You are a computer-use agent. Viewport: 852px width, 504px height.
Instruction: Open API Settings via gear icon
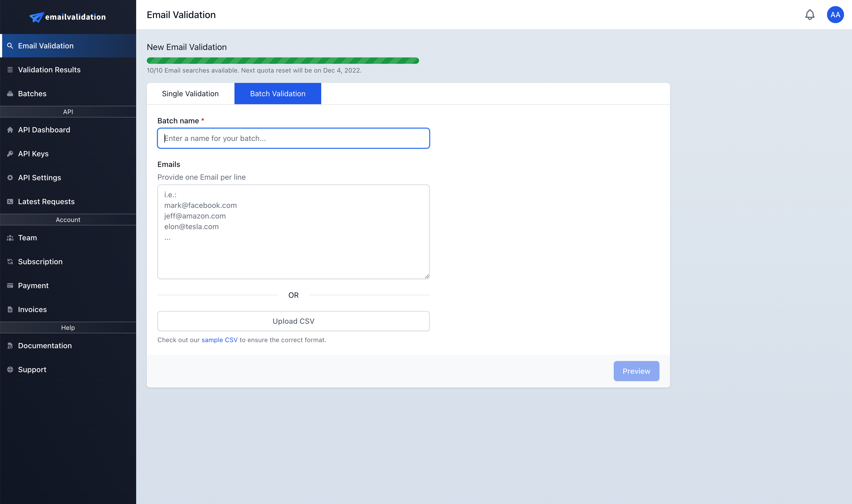coord(10,178)
